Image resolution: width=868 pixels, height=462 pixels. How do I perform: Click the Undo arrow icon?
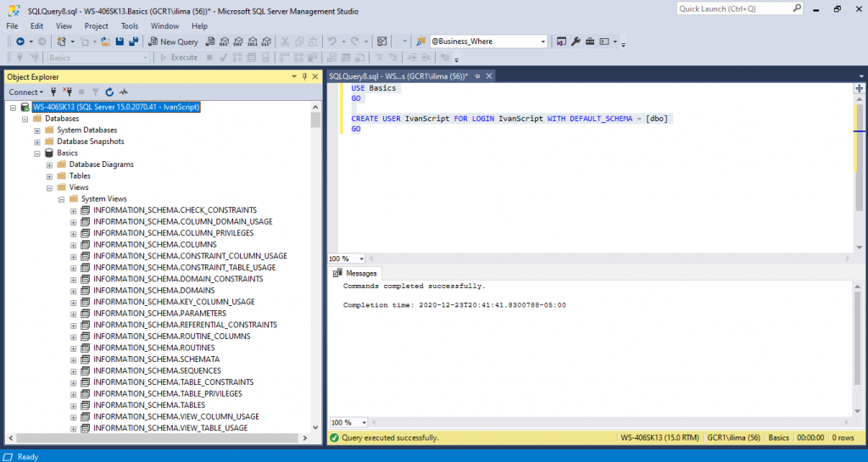coord(332,42)
